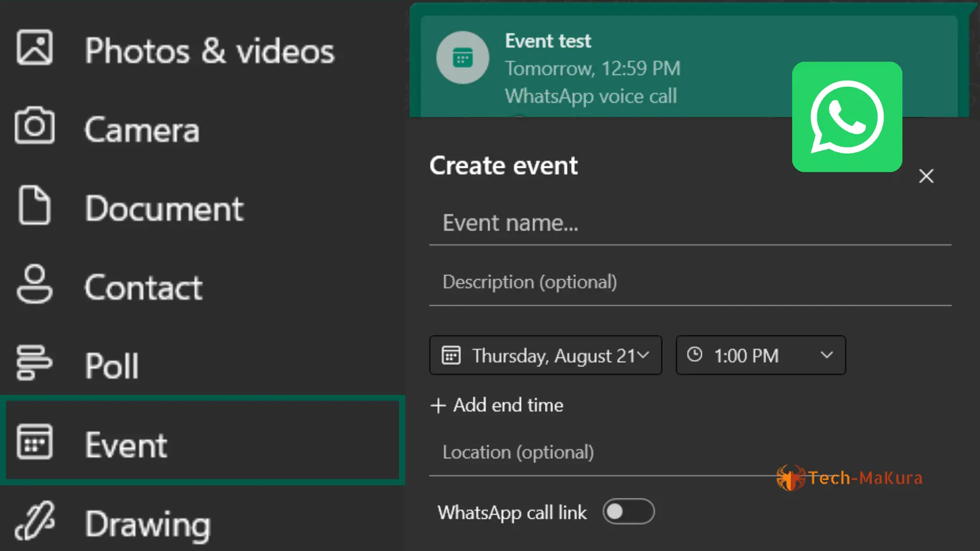Screen dimensions: 980x551
Task: Click the clock icon in time picker
Action: coord(695,355)
